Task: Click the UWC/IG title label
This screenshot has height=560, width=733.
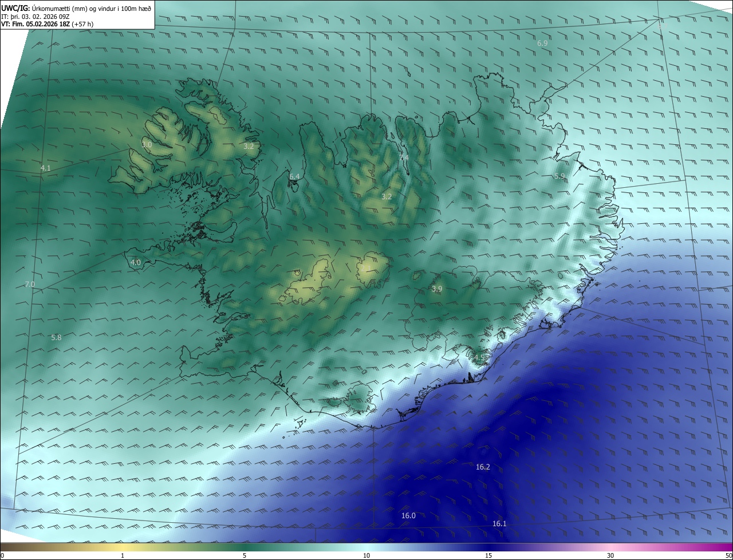Action: [x=15, y=9]
